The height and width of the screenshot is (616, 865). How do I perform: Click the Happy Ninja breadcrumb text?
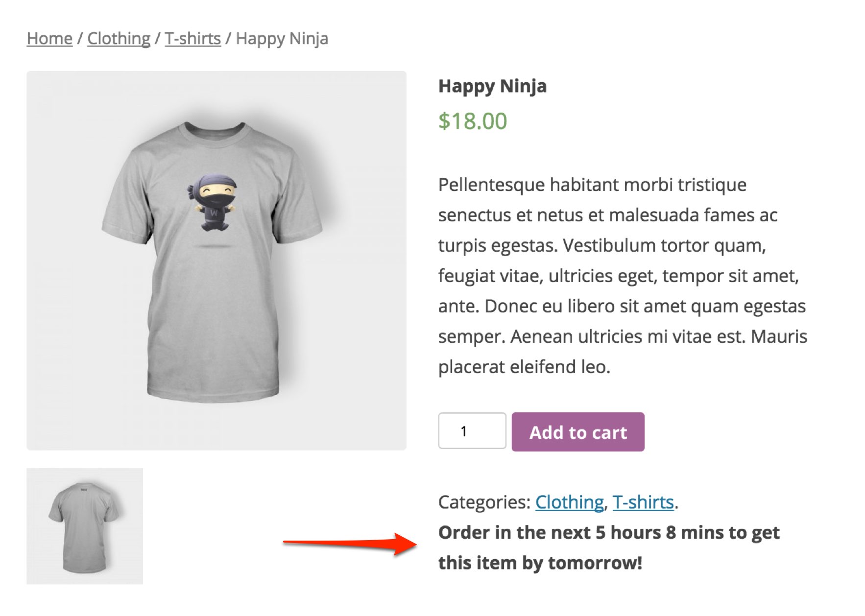pos(282,38)
